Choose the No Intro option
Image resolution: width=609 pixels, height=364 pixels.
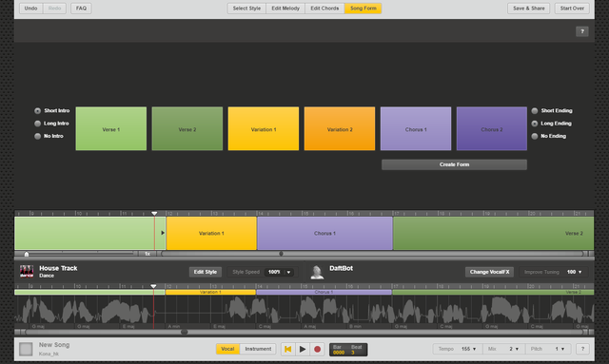click(x=38, y=136)
